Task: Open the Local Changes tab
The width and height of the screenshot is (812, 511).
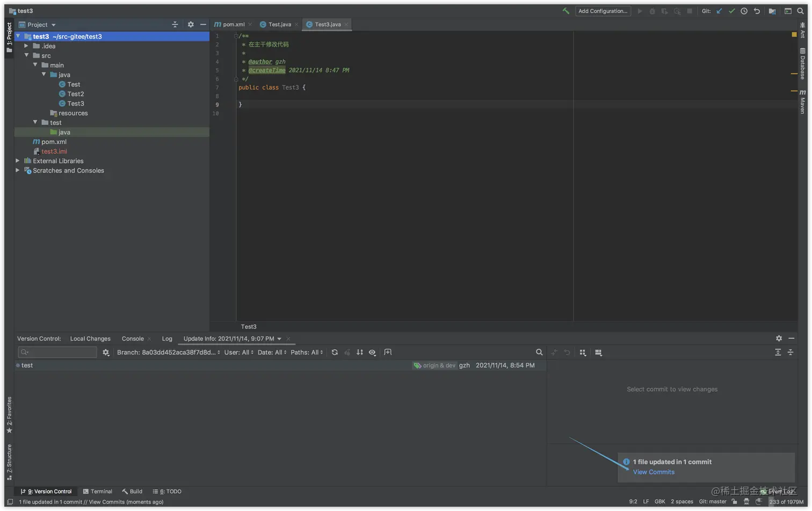Action: [x=90, y=339]
